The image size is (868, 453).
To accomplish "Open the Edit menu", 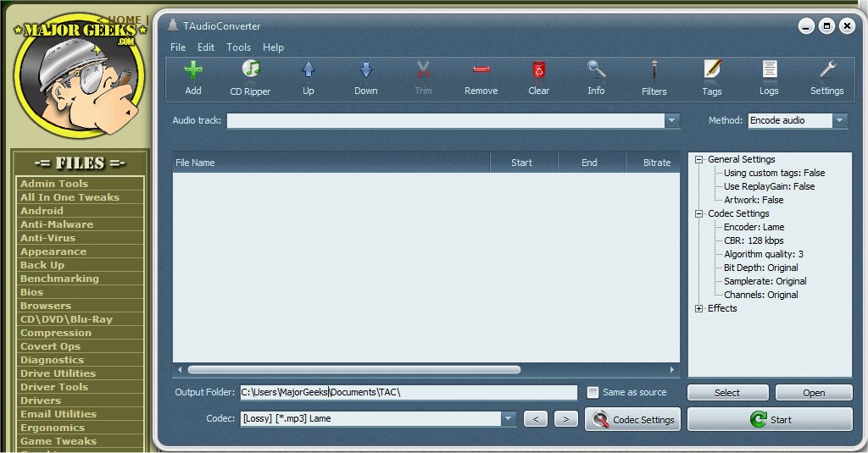I will tap(206, 47).
